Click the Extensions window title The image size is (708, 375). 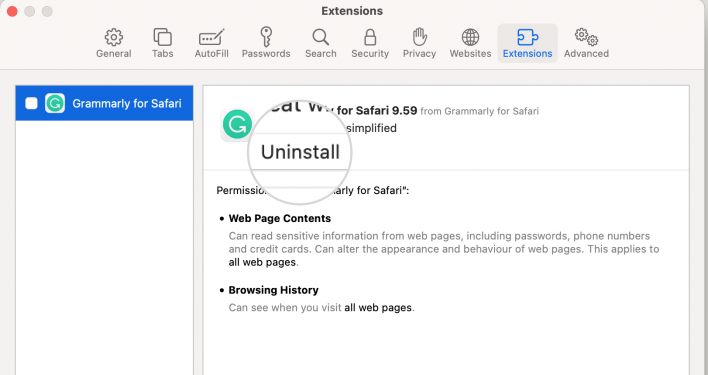(x=352, y=11)
